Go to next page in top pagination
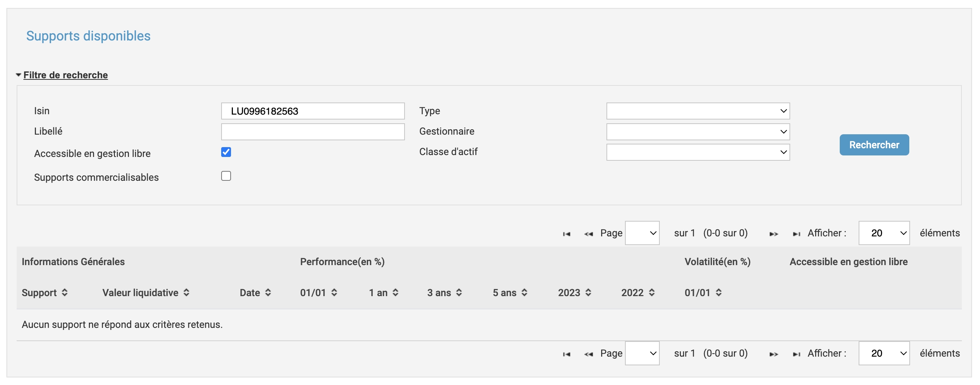The image size is (980, 385). point(774,234)
